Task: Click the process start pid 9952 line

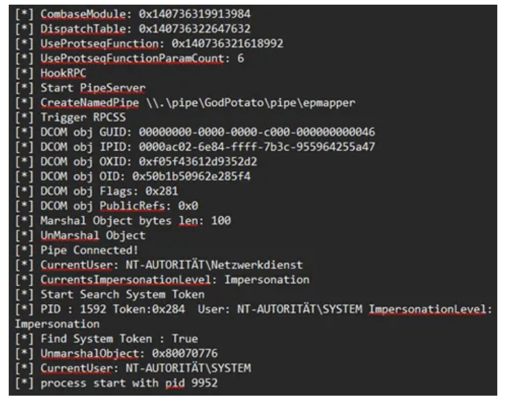Action: click(129, 383)
